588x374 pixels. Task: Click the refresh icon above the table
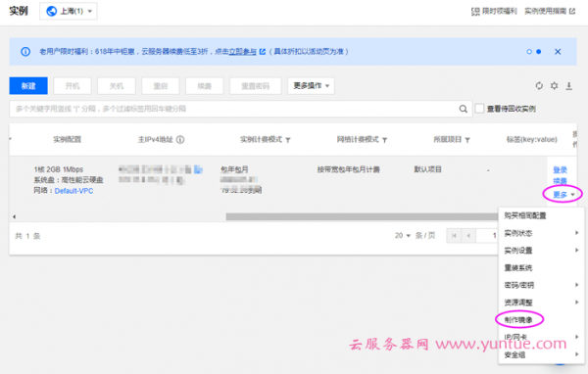pos(539,86)
